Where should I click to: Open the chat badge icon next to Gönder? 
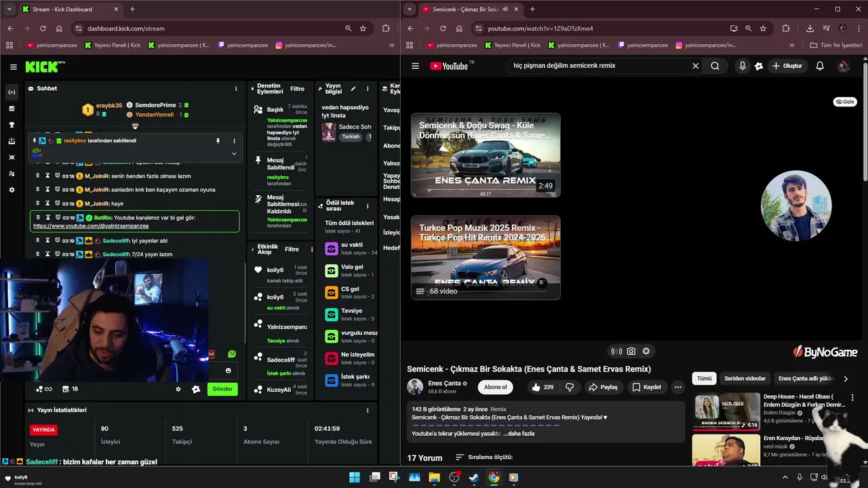[x=196, y=389]
